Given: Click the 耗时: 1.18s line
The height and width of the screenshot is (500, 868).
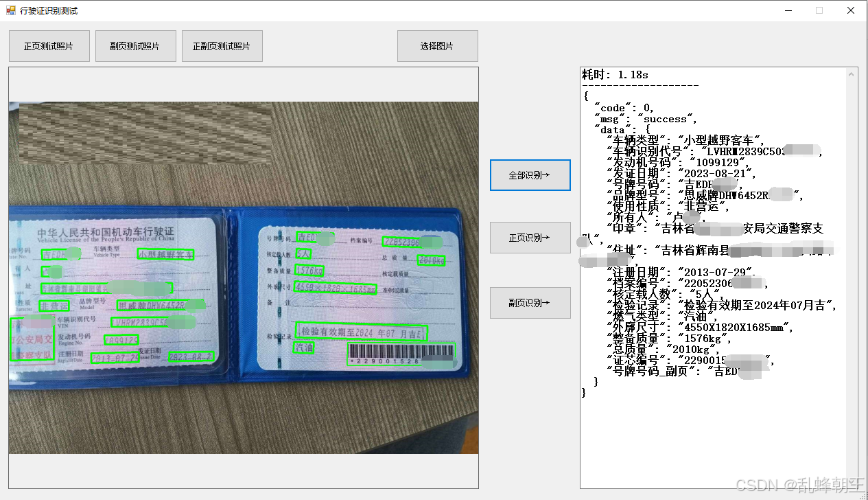Looking at the screenshot, I should [615, 74].
